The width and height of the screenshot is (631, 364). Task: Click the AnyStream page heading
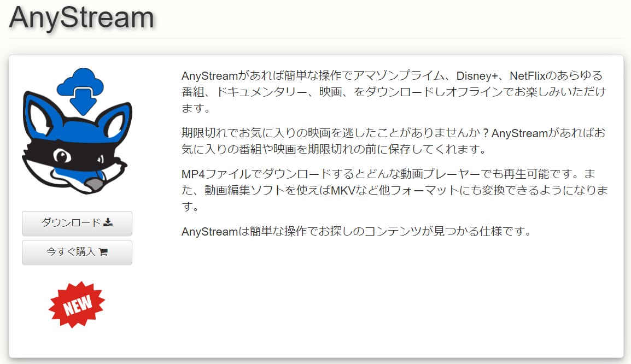click(81, 18)
